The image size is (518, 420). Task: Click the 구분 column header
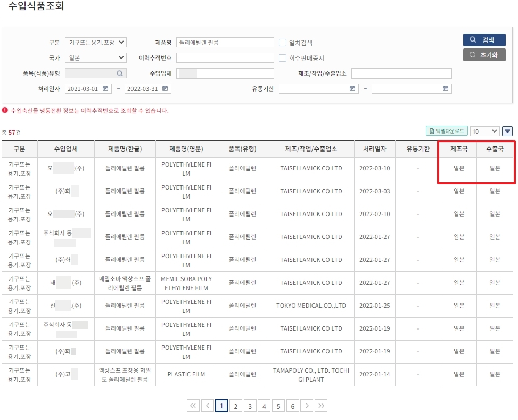click(x=20, y=149)
